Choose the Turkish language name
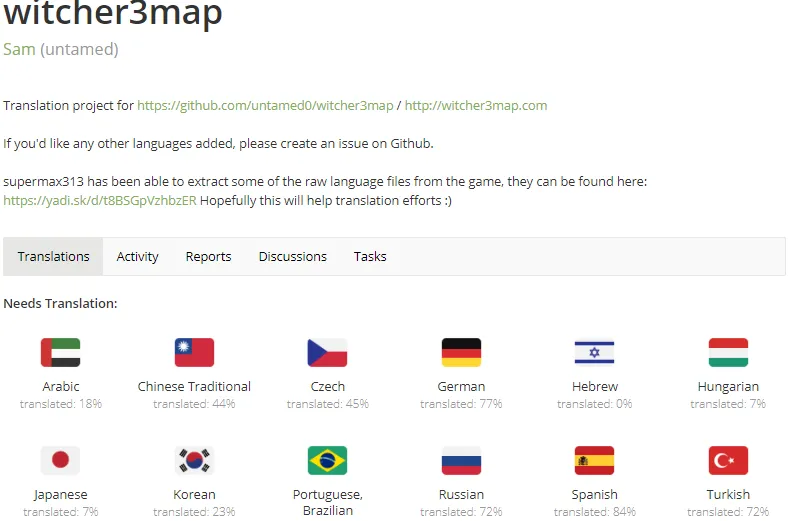This screenshot has height=521, width=792. [x=728, y=495]
